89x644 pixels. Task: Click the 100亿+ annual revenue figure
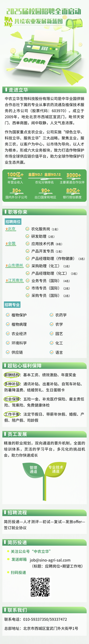(x=15, y=175)
